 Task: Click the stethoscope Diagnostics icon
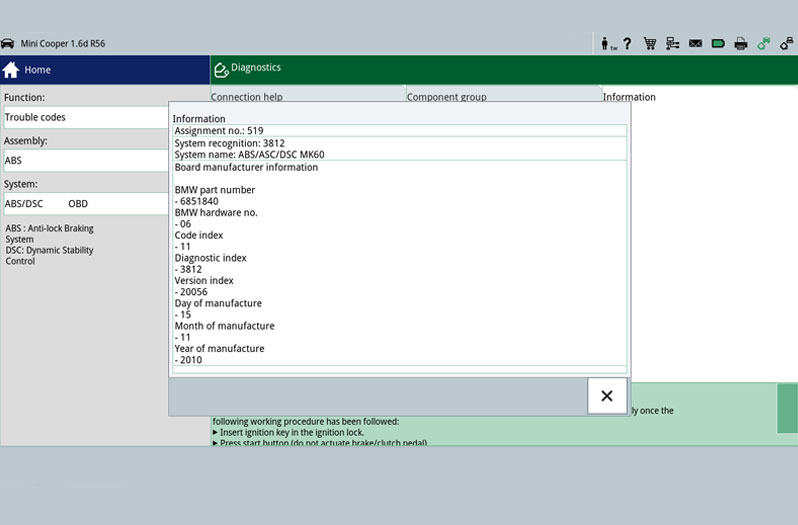click(222, 69)
